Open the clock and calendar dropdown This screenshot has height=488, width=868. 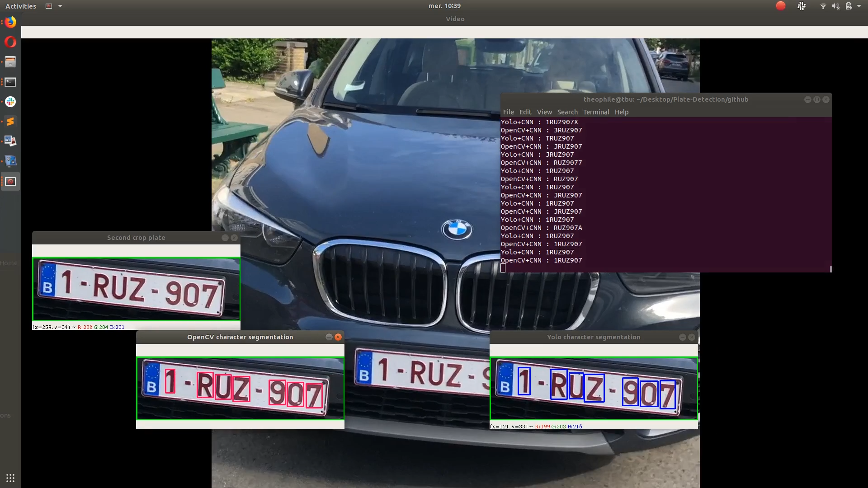[x=444, y=6]
